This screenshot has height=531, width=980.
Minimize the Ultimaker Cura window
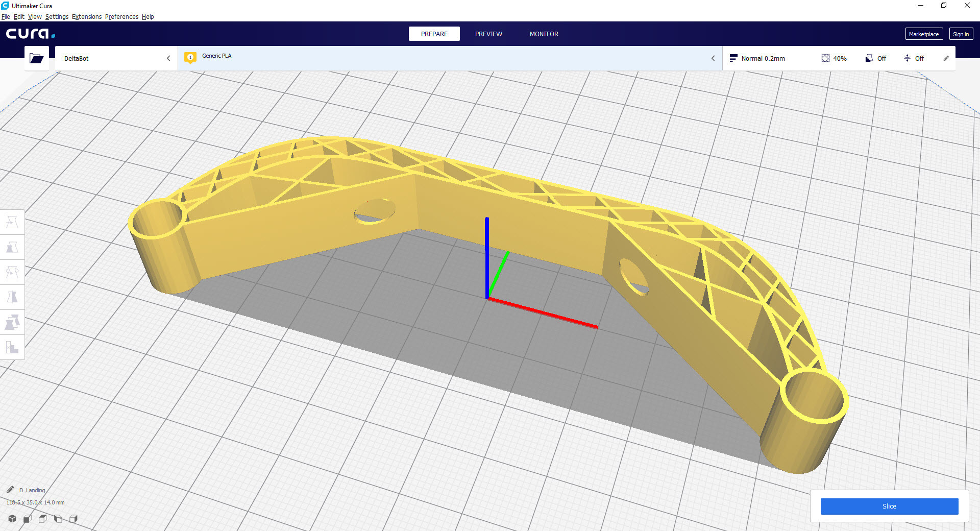(921, 6)
